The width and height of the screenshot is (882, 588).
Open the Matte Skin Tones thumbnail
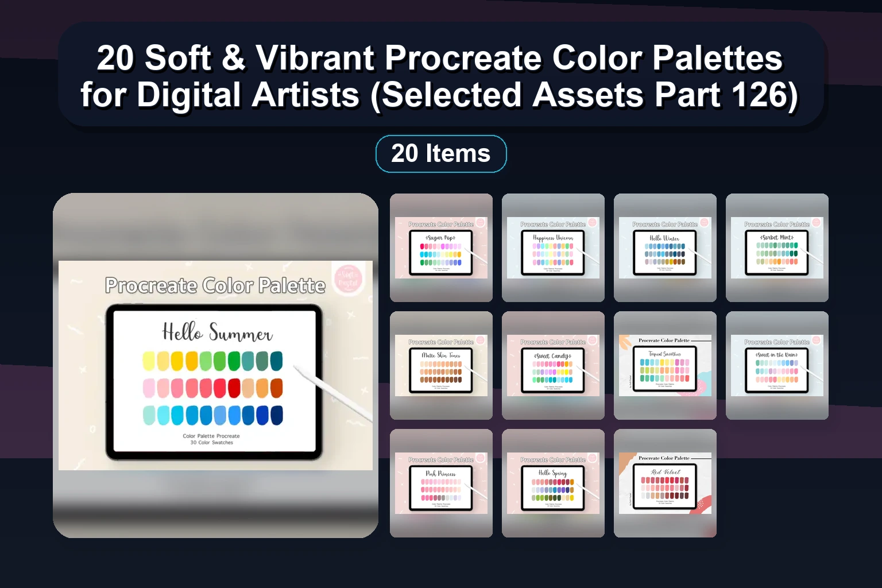click(441, 365)
